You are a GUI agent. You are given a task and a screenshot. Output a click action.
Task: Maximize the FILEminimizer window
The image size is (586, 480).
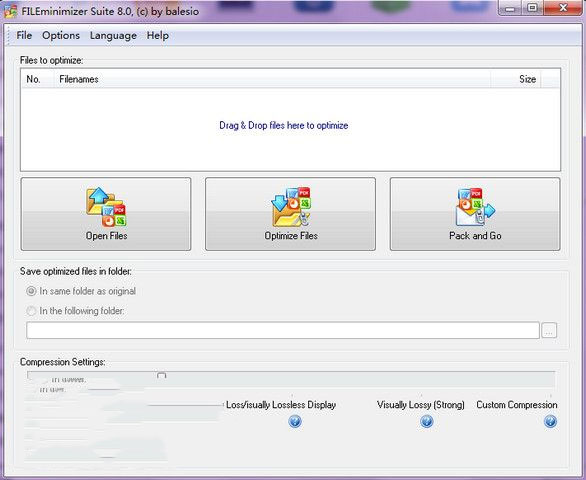(x=532, y=8)
